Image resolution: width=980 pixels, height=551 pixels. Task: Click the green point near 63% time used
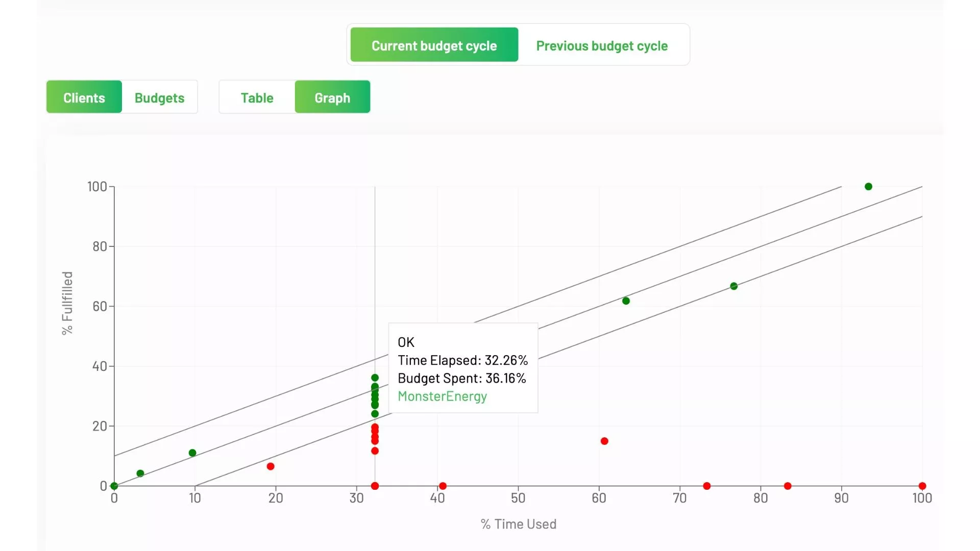626,301
